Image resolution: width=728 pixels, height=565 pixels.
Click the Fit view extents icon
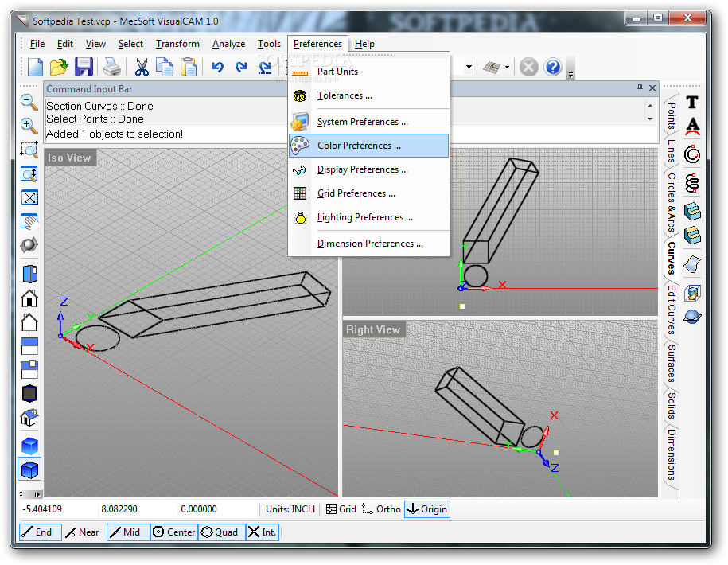pos(29,197)
